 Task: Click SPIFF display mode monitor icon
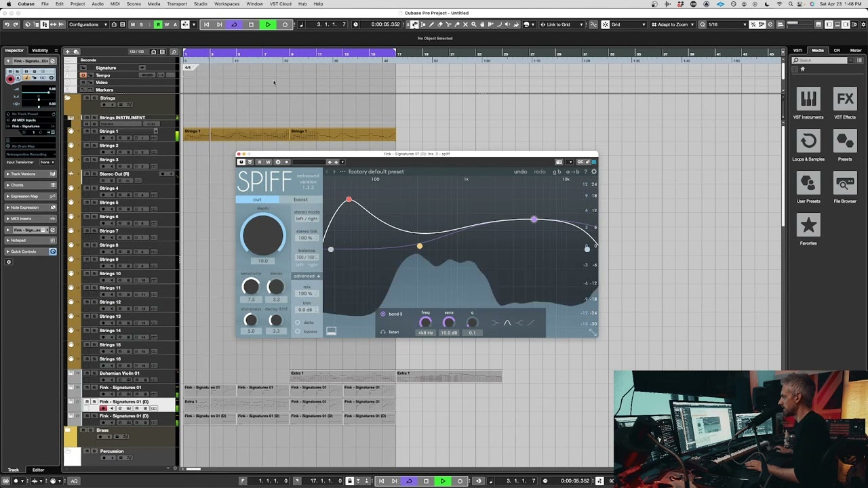click(x=331, y=331)
